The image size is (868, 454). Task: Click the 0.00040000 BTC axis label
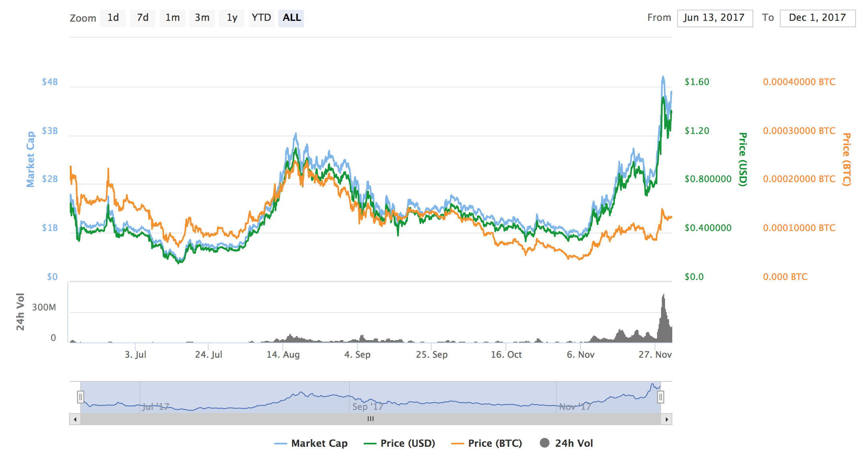click(799, 82)
